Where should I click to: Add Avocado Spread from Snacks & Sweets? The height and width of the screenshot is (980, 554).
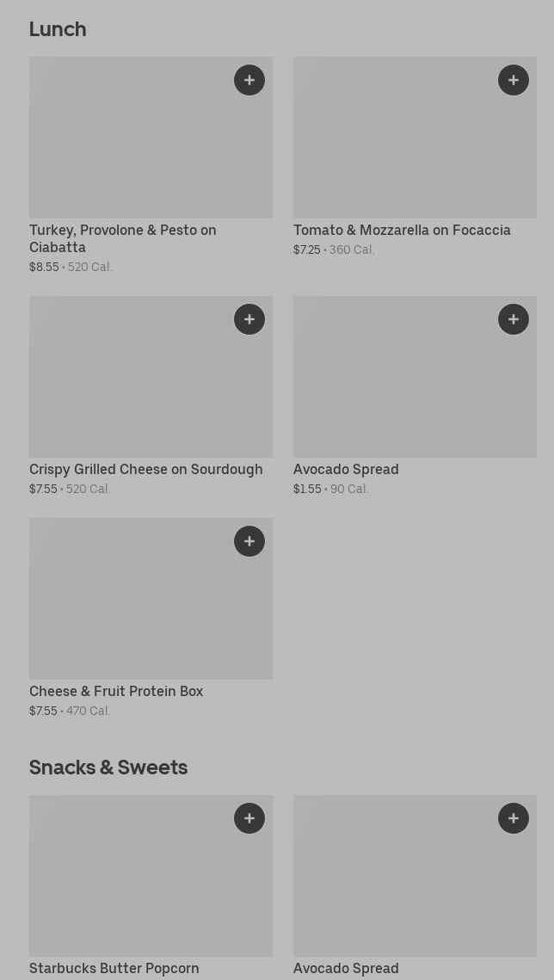click(x=514, y=818)
